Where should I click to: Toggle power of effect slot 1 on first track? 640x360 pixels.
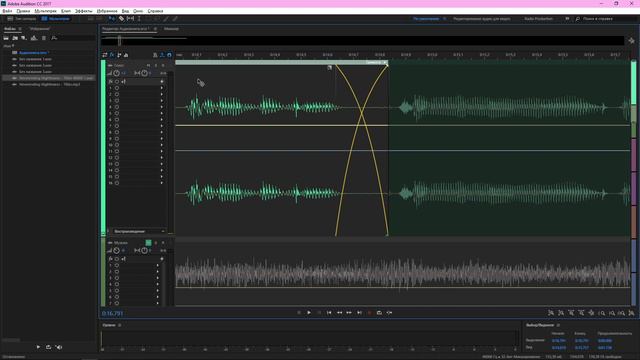pos(117,88)
